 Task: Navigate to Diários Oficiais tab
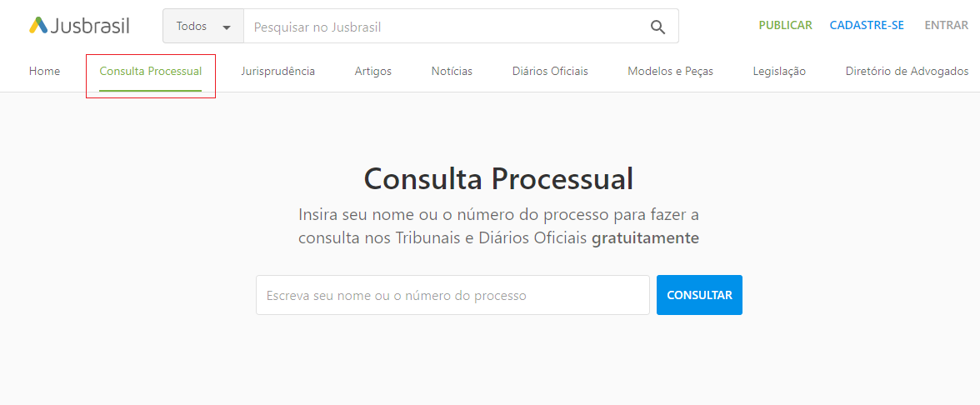(x=550, y=72)
